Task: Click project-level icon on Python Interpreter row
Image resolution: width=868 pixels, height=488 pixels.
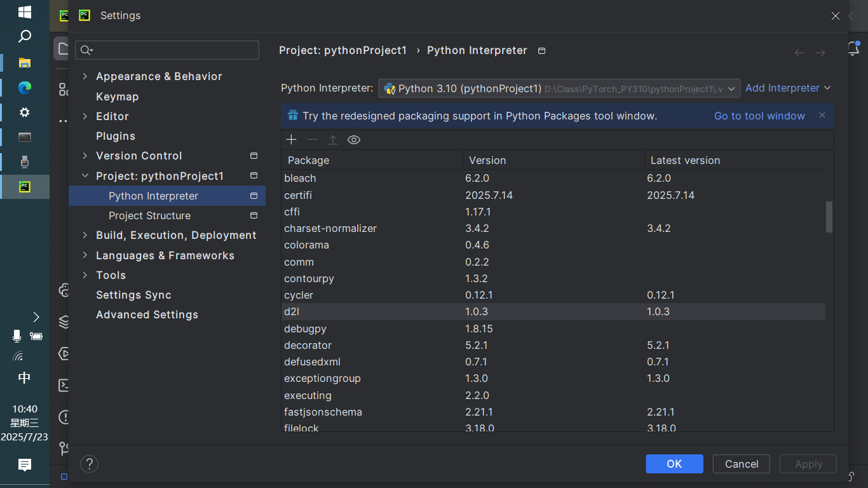Action: [x=254, y=196]
